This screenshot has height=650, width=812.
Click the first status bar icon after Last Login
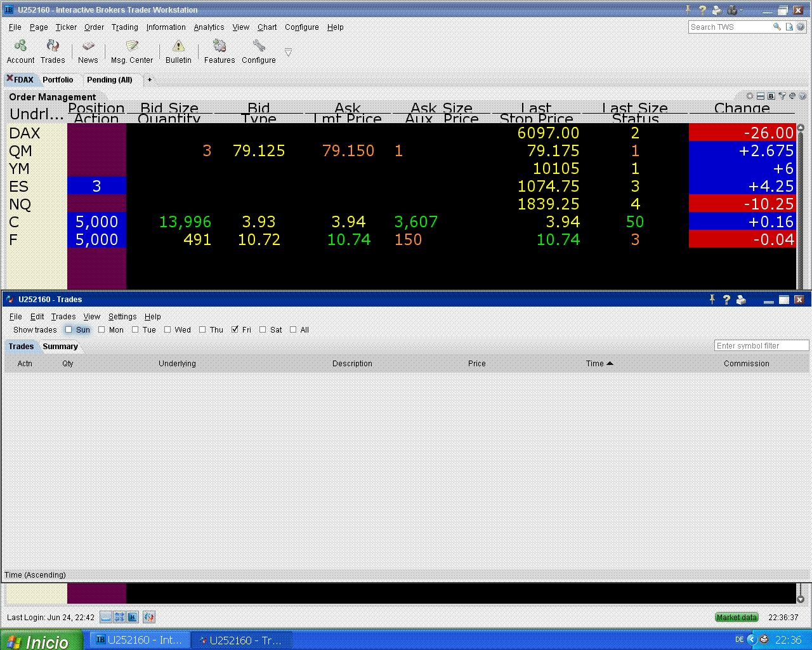(106, 617)
